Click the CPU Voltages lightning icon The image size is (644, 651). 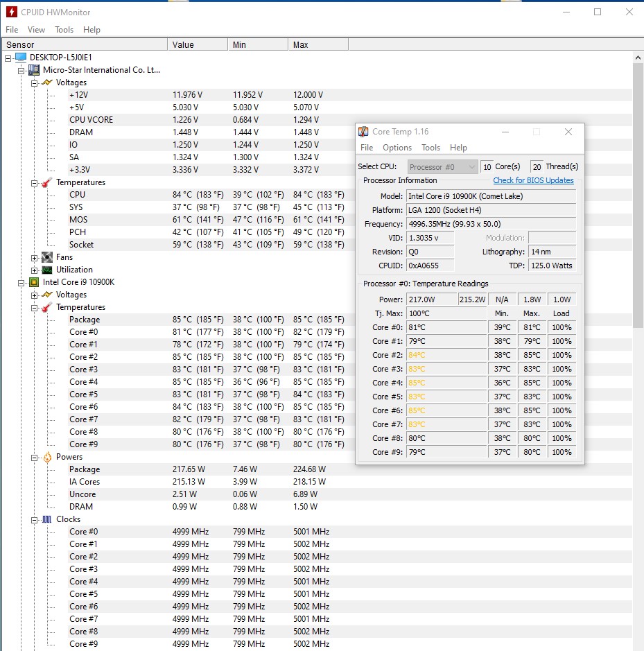coord(47,295)
